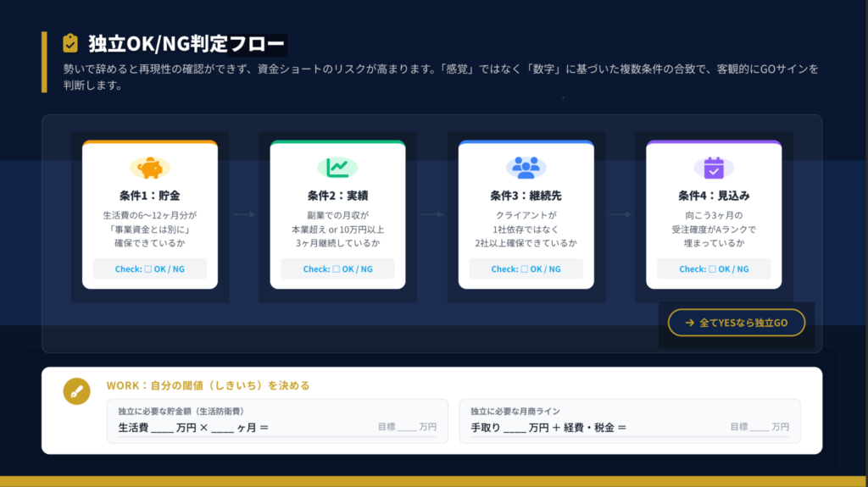Click the arrow between 条件1 and 条件2
868x487 pixels.
[244, 214]
